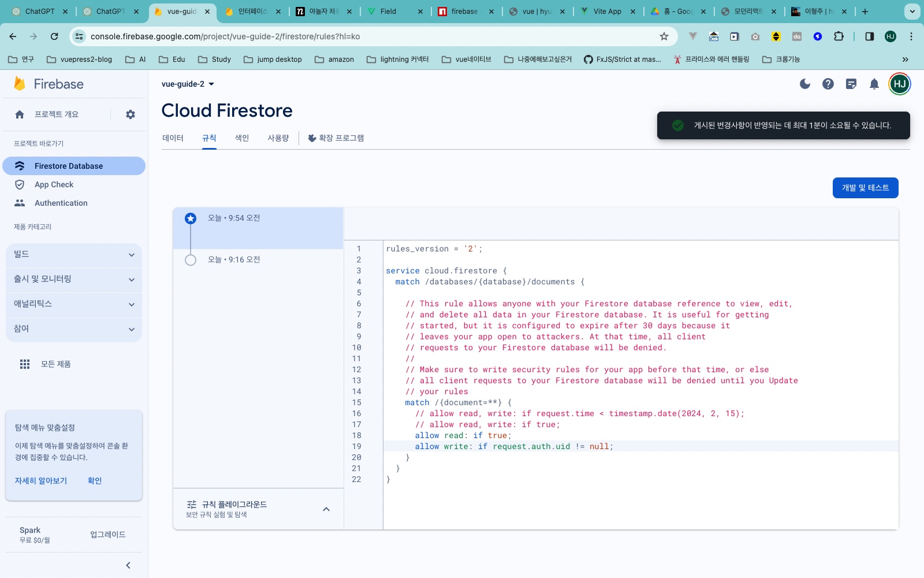
Task: Open help question mark icon
Action: (x=828, y=84)
